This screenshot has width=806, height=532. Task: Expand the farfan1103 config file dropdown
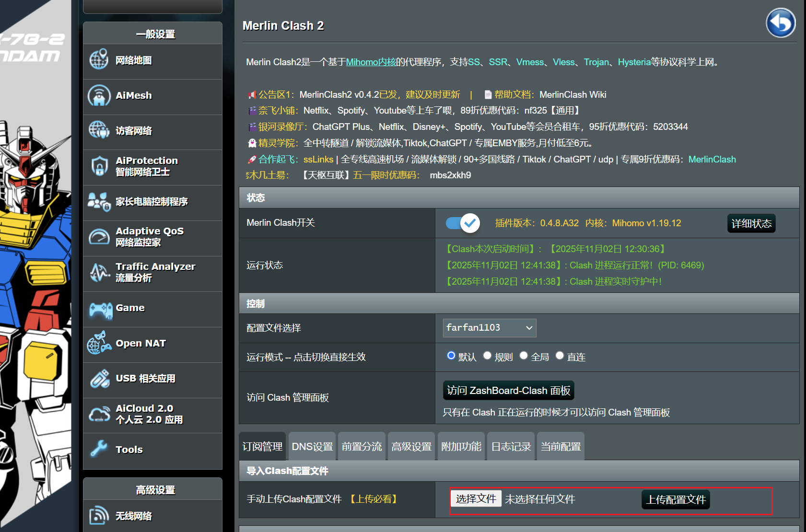click(489, 328)
